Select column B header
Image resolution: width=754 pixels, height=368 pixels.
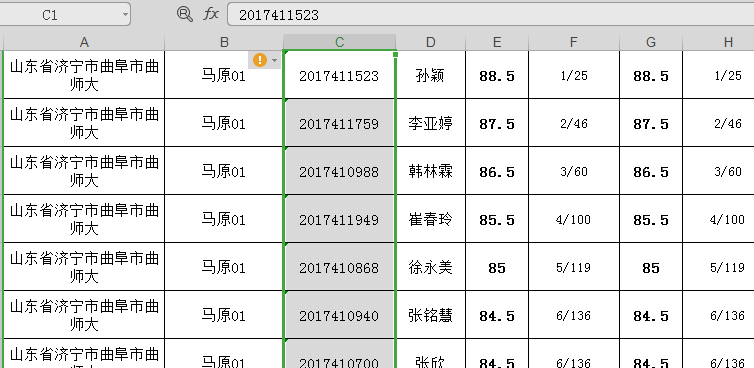tap(224, 42)
